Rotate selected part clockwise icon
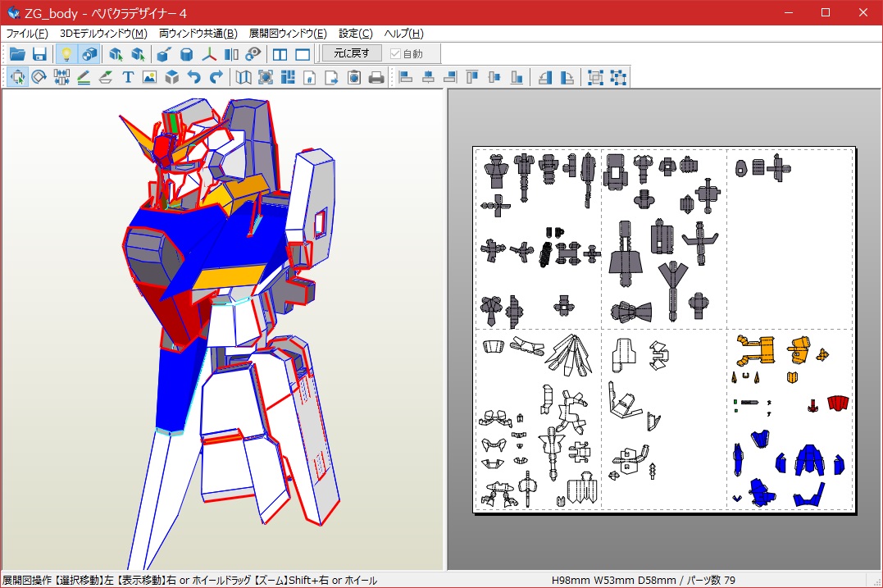Viewport: 883px width, 588px height. coord(567,77)
